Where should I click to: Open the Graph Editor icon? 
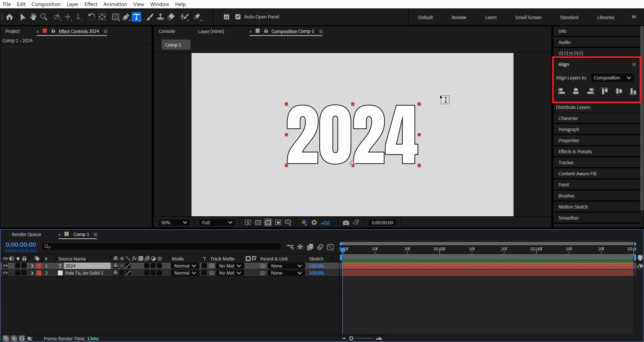pyautogui.click(x=330, y=247)
